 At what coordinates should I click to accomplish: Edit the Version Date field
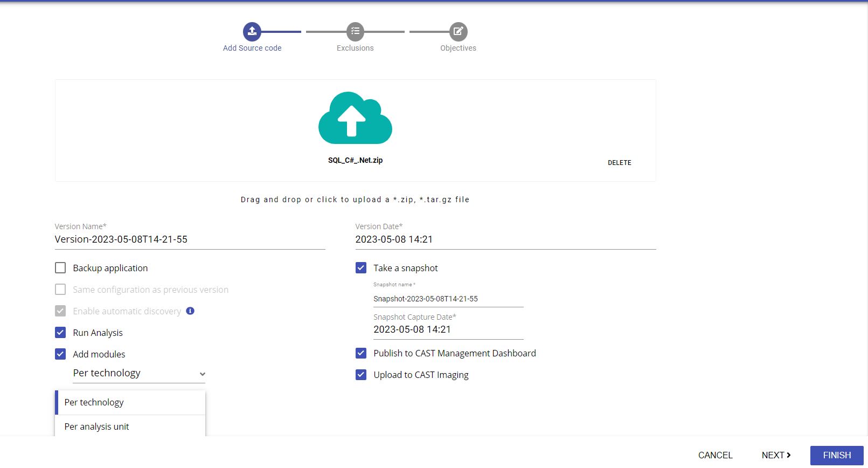(x=505, y=239)
